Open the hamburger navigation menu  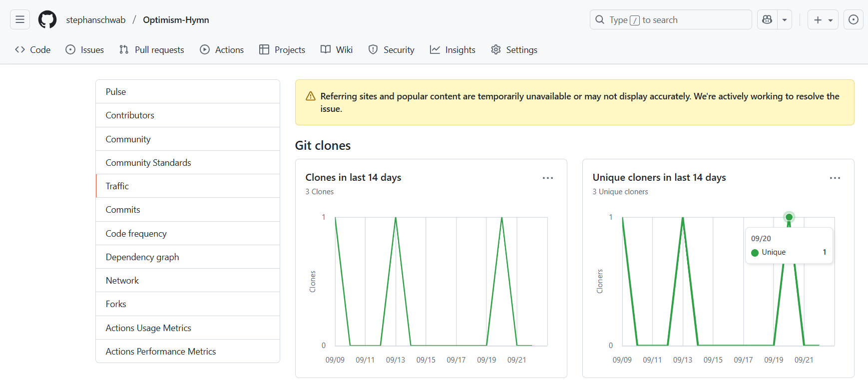[x=20, y=19]
